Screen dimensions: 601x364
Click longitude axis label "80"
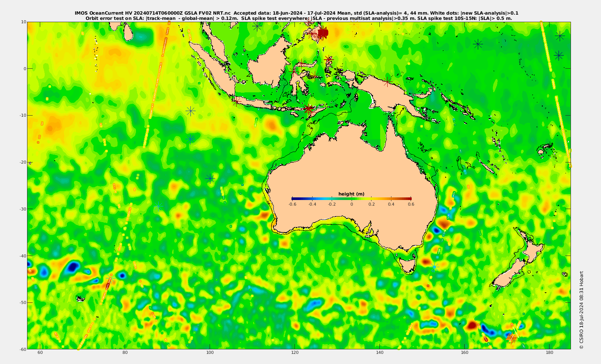pos(125,353)
